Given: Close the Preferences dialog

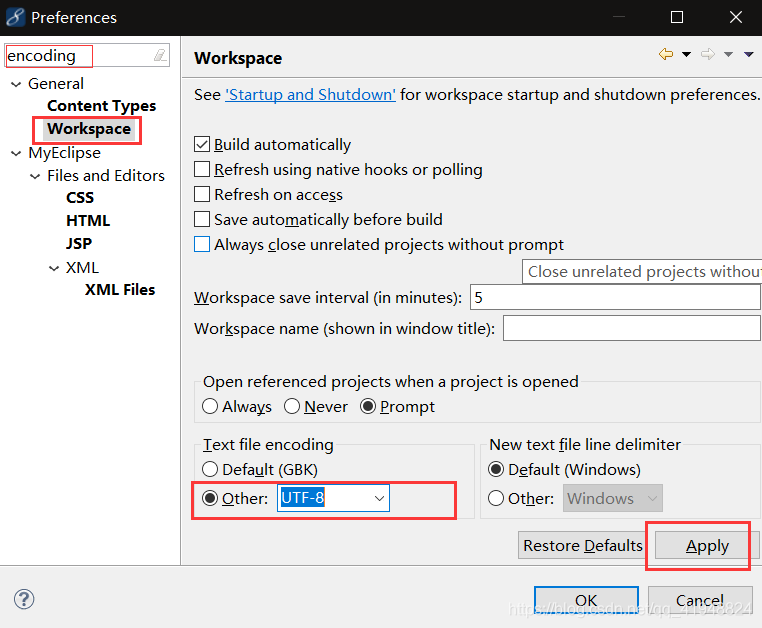Looking at the screenshot, I should click(736, 17).
